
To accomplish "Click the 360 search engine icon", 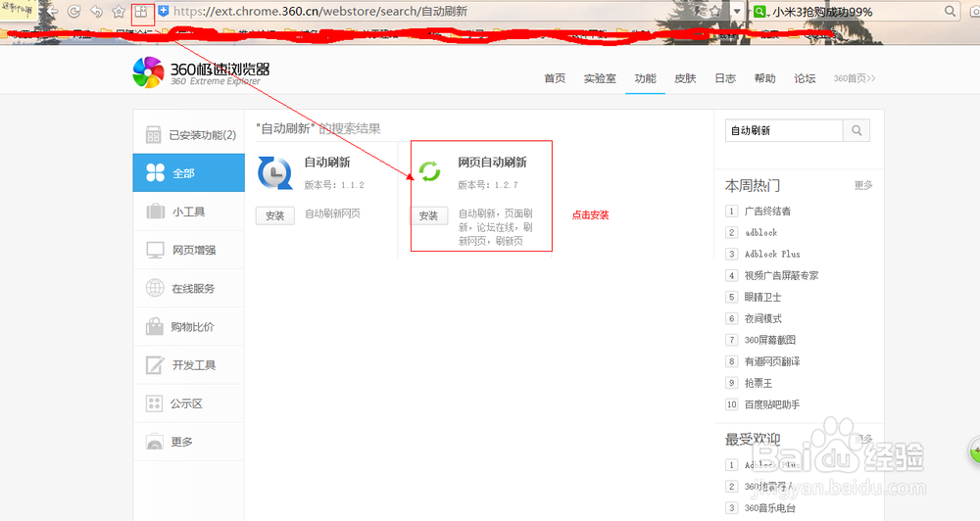I will (x=759, y=11).
